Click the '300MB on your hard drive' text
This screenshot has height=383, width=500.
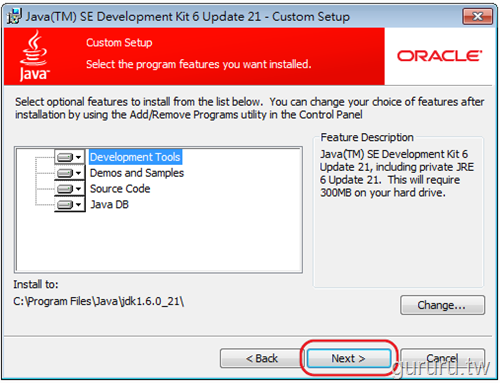point(383,193)
